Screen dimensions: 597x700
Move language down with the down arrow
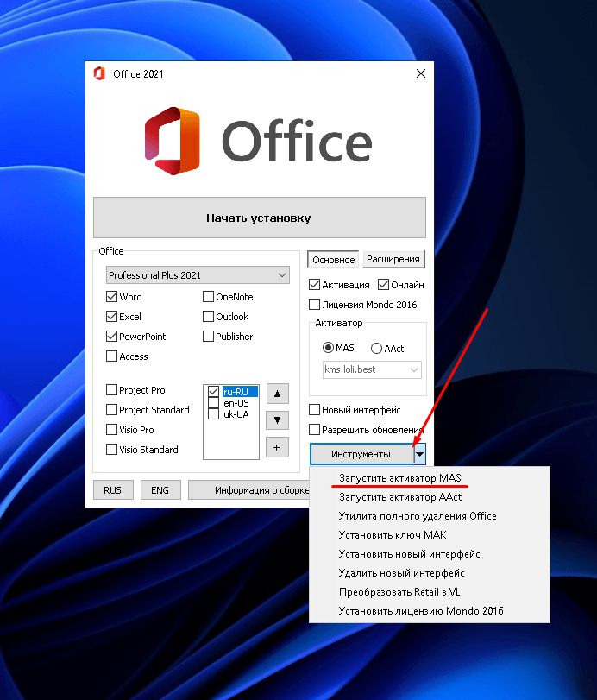[277, 420]
